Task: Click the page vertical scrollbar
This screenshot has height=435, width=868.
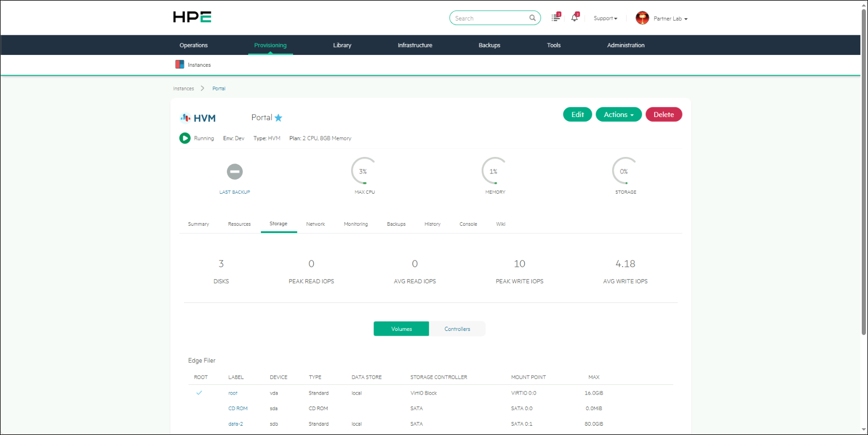Action: point(863,171)
